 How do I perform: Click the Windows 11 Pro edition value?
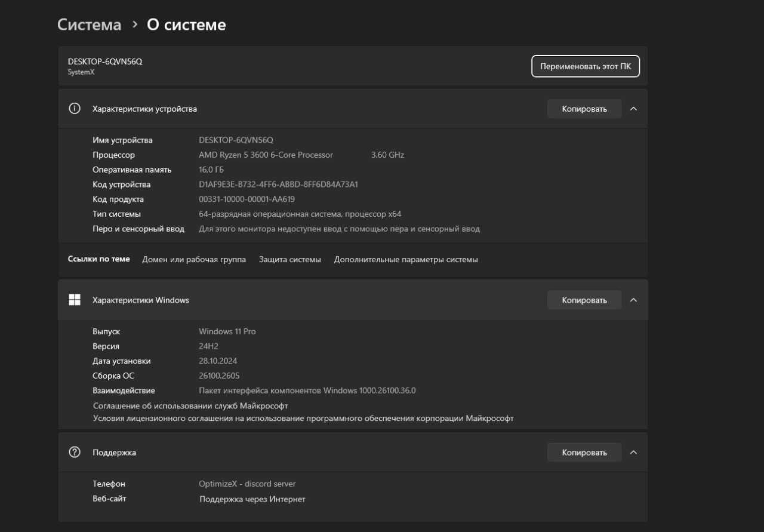point(227,331)
